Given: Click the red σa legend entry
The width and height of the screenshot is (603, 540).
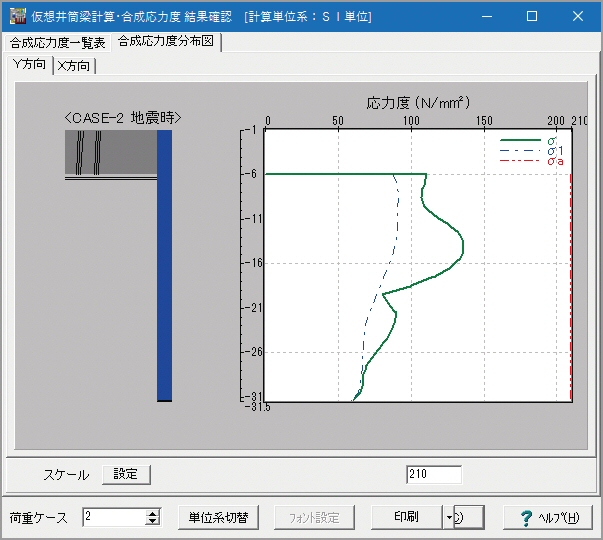Looking at the screenshot, I should 531,161.
